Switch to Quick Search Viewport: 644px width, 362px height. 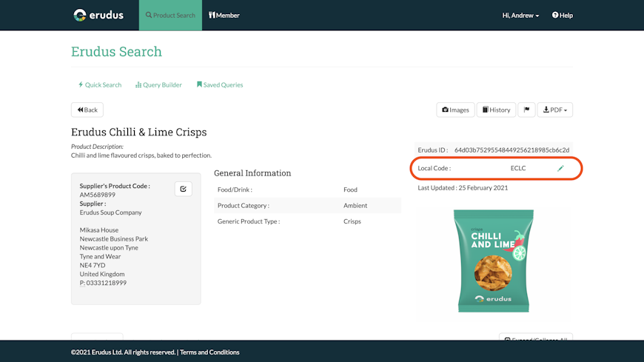click(x=100, y=84)
